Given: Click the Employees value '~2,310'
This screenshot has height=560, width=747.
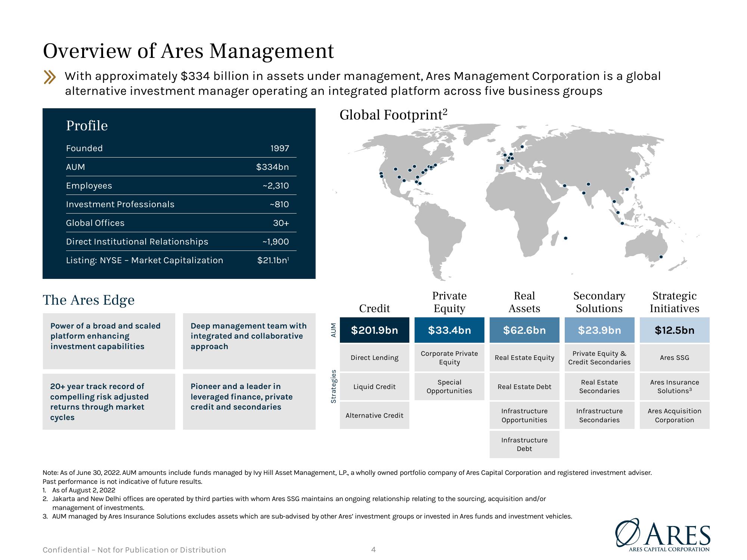Looking at the screenshot, I should pos(276,186).
